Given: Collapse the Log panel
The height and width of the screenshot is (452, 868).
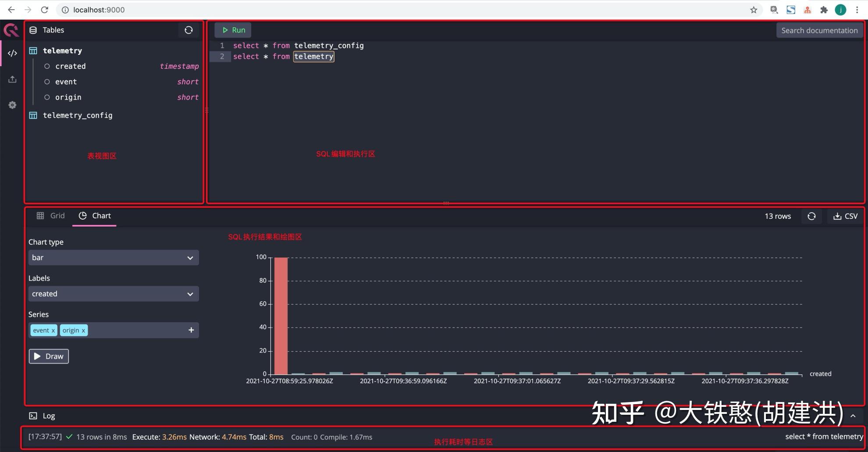Looking at the screenshot, I should [852, 416].
